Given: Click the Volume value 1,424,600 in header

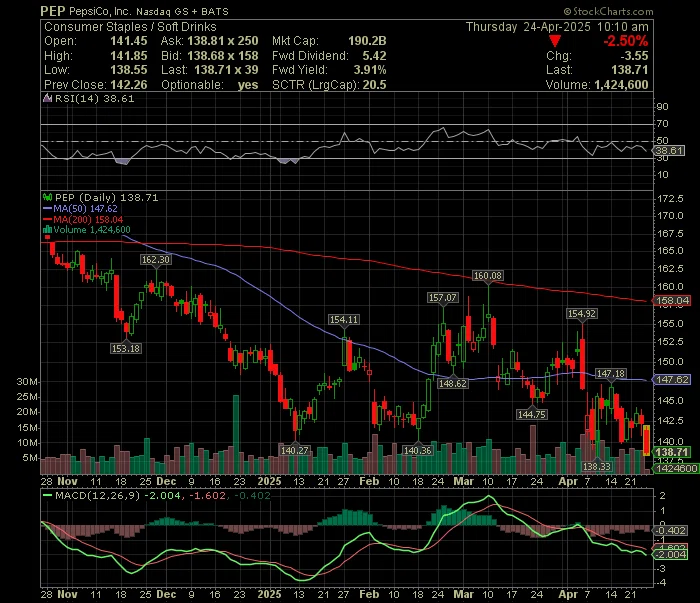Looking at the screenshot, I should [621, 84].
